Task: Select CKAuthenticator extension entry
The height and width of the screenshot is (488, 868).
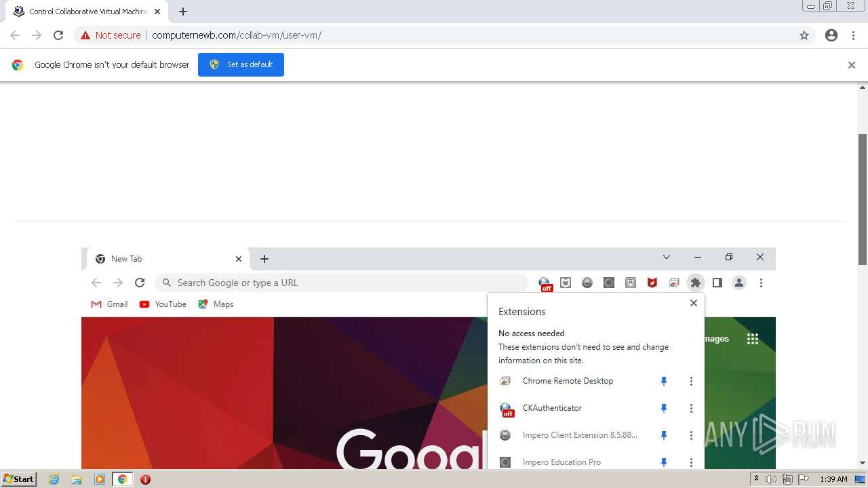Action: click(552, 408)
